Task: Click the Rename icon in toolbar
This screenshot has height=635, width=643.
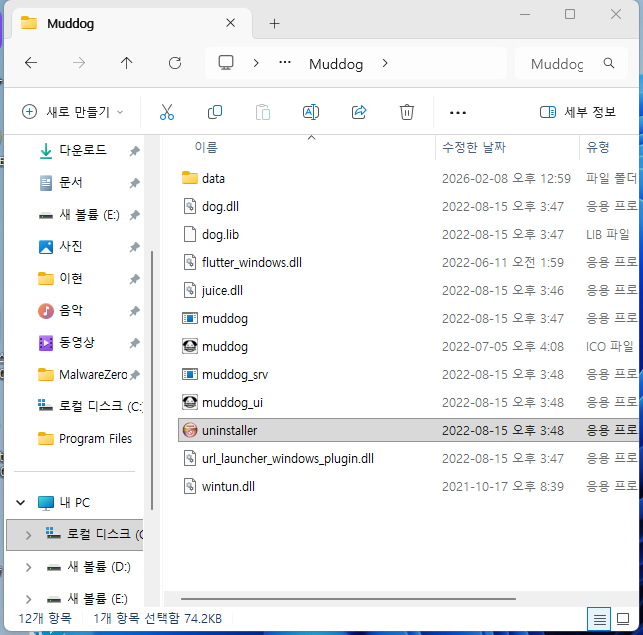Action: 311,112
